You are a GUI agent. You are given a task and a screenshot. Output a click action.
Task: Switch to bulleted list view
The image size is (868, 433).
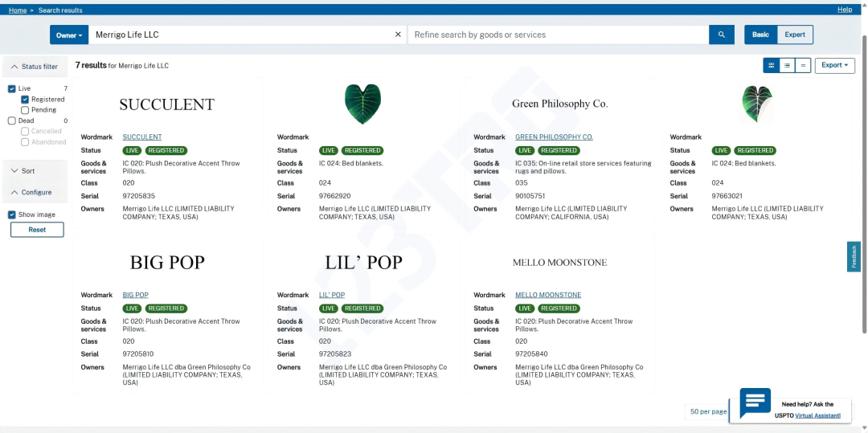[787, 66]
